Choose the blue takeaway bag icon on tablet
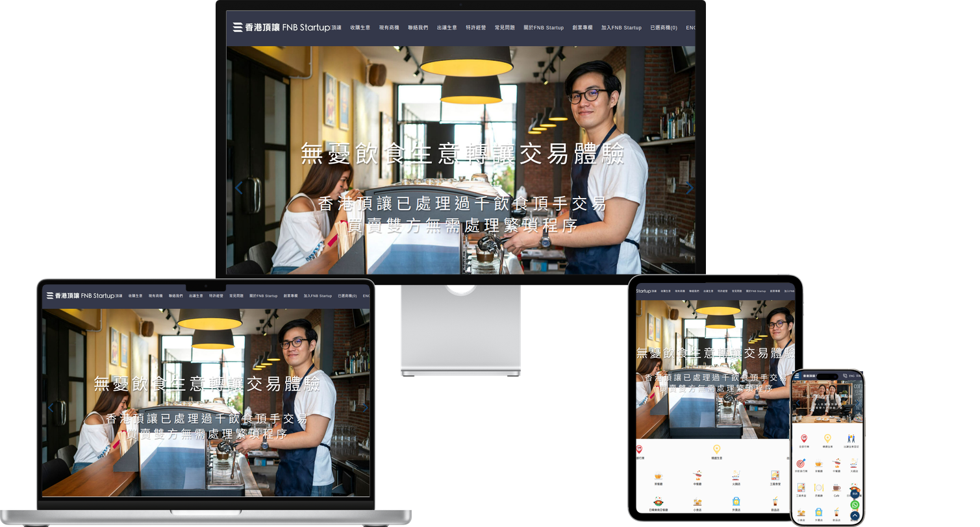 tap(736, 502)
